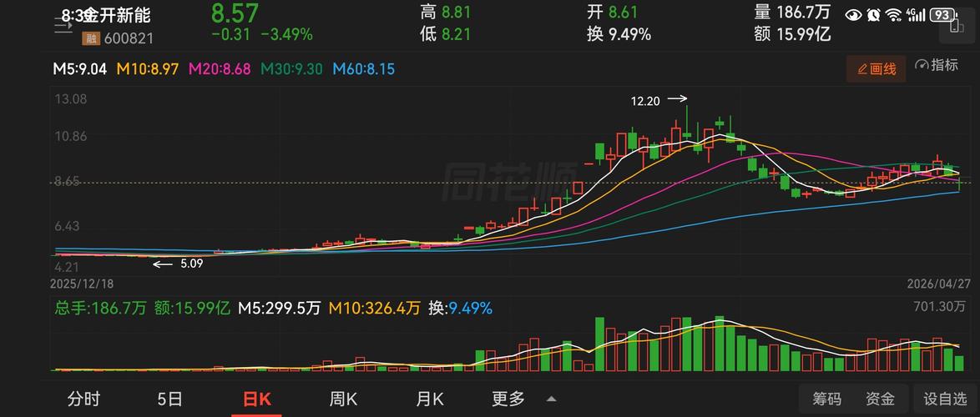The width and height of the screenshot is (980, 417).
Task: Tap the header turnover rate 换 9.49%
Action: [619, 34]
